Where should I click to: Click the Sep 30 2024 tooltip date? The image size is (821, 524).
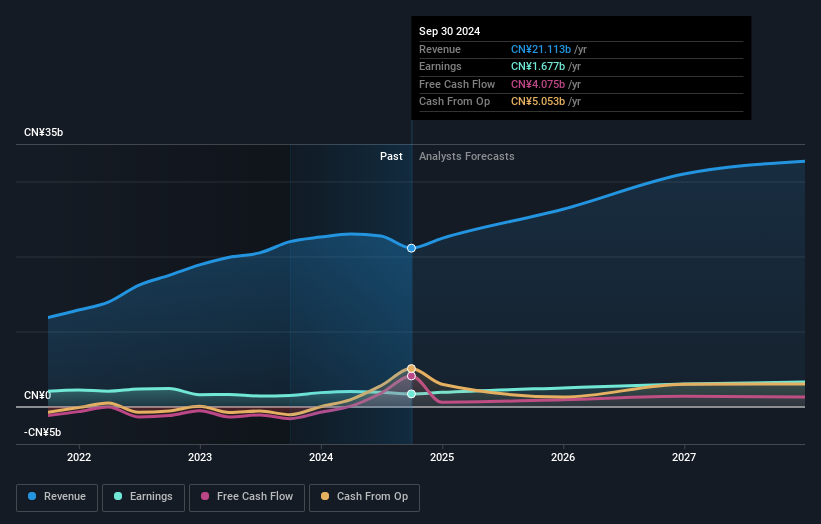tap(449, 31)
